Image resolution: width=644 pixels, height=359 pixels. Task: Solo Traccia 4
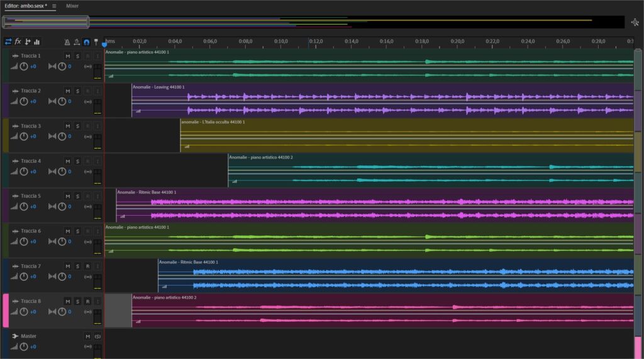(x=77, y=161)
